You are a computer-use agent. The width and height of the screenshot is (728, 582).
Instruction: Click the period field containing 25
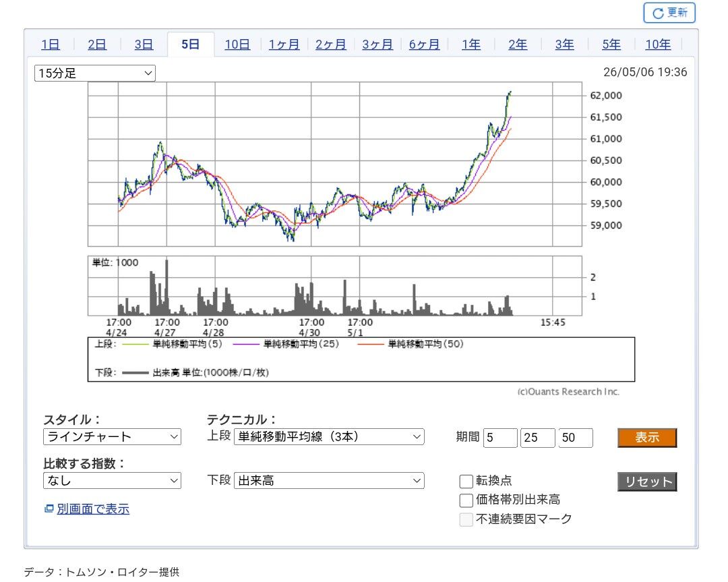click(x=538, y=438)
